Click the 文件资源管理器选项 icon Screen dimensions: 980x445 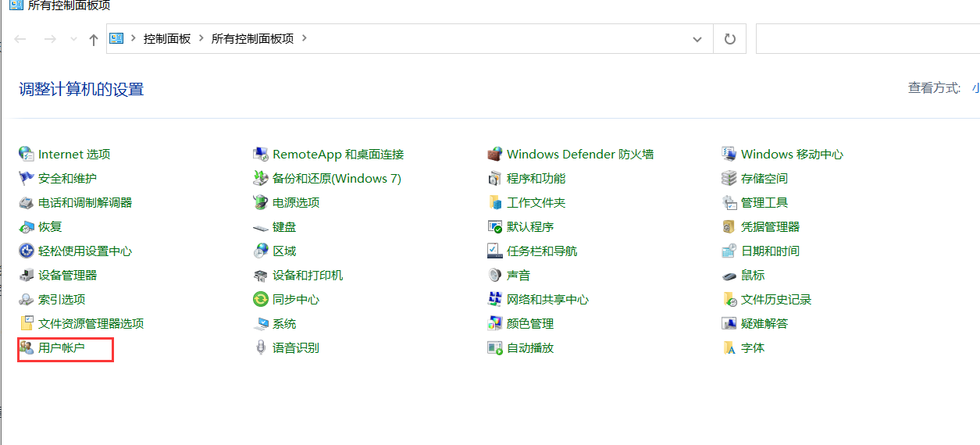coord(27,323)
